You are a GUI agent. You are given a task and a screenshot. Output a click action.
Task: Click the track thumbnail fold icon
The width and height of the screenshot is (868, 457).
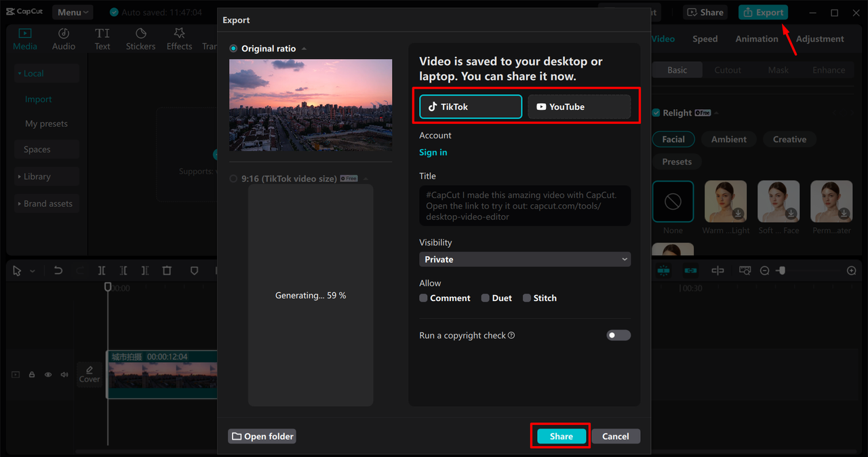point(16,374)
